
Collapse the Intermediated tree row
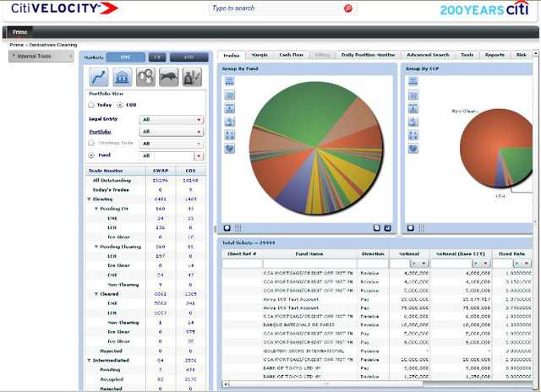89,360
